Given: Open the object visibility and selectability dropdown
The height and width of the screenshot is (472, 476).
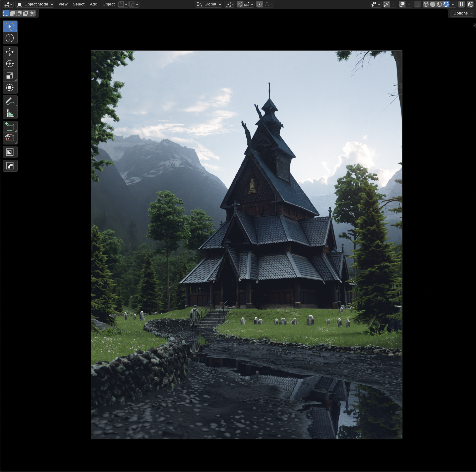Looking at the screenshot, I should [x=376, y=4].
